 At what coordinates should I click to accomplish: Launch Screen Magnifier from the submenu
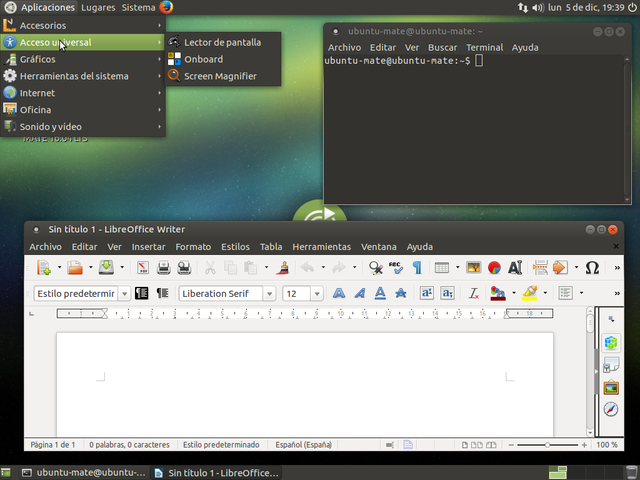223,76
